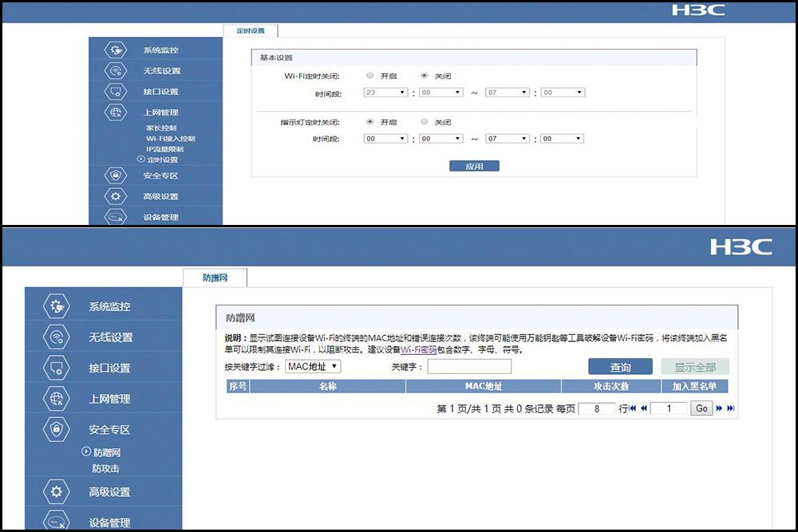Image resolution: width=798 pixels, height=532 pixels.
Task: Click 高级设置 gear icon in top panel
Action: coord(116,196)
